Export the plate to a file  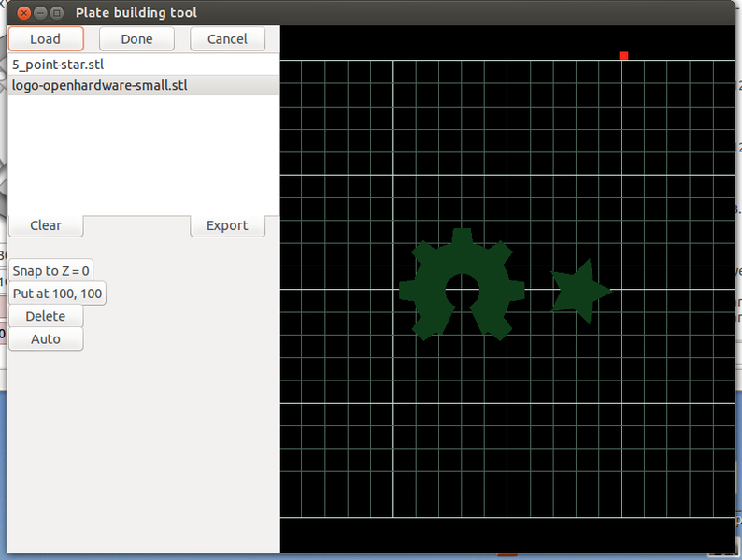[x=227, y=225]
